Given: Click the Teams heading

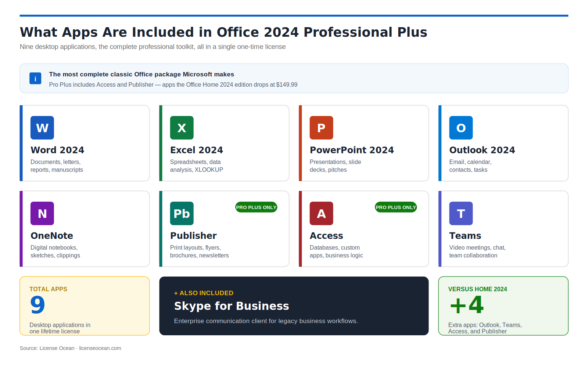Looking at the screenshot, I should [465, 236].
